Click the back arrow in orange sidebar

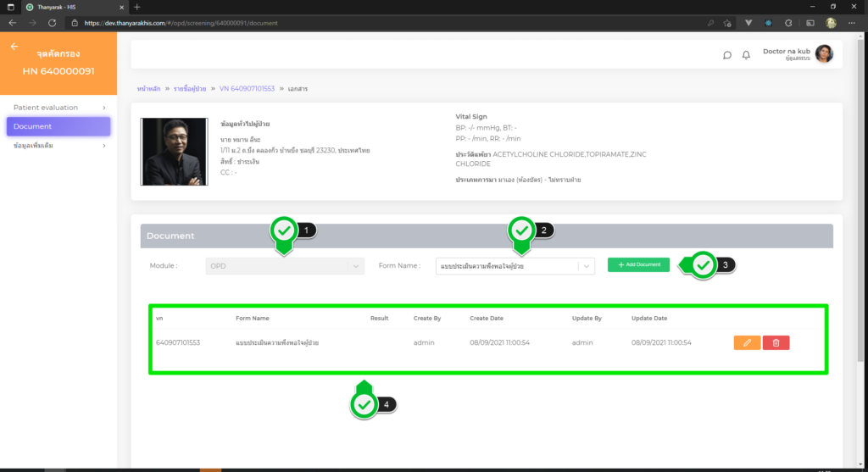14,47
